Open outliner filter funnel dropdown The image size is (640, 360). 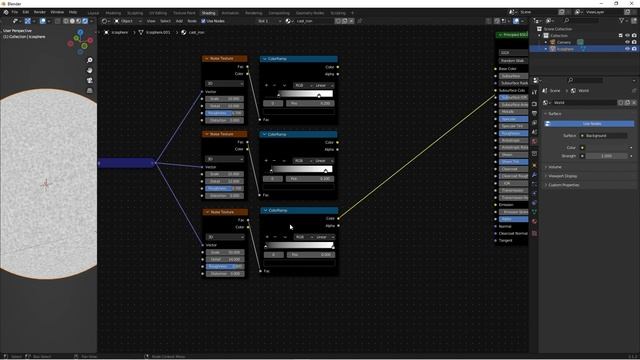click(623, 20)
